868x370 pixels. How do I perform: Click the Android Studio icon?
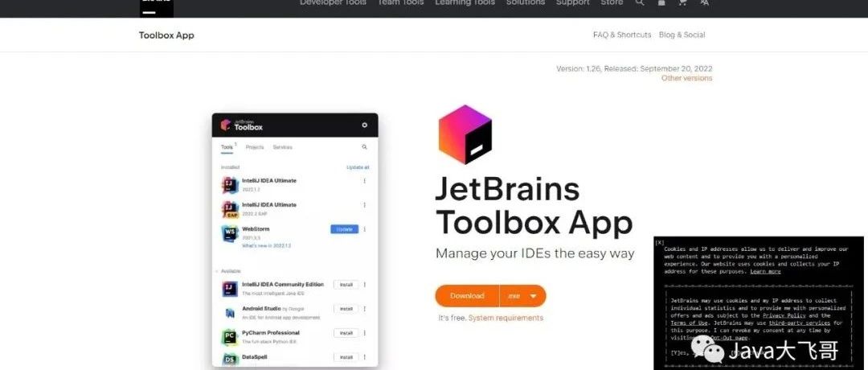230,313
